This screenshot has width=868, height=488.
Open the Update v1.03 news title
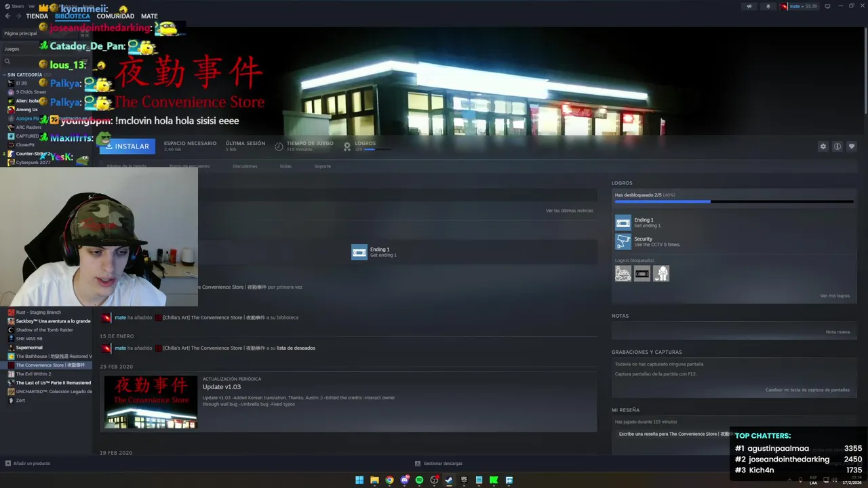[x=222, y=387]
